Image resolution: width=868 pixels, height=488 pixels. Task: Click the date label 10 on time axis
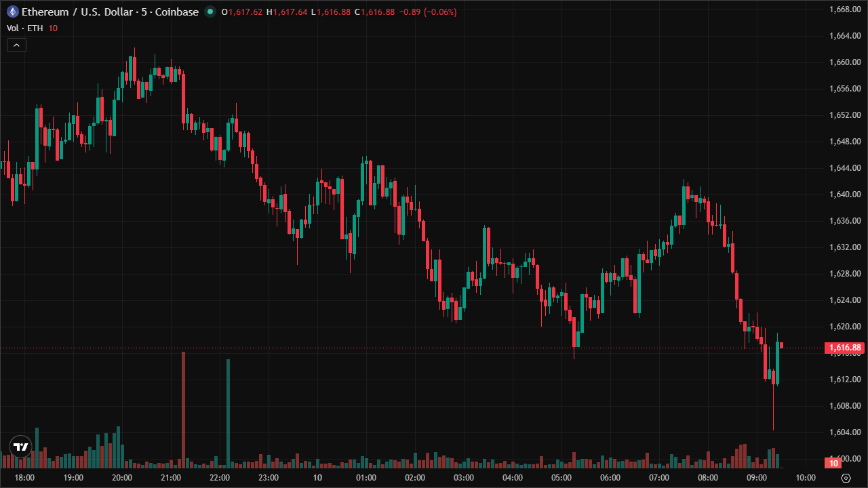[x=317, y=478]
